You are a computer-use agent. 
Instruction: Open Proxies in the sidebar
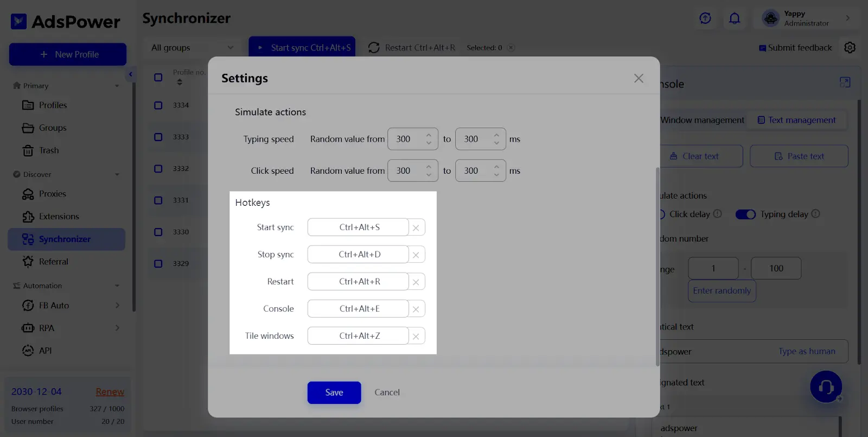(52, 194)
